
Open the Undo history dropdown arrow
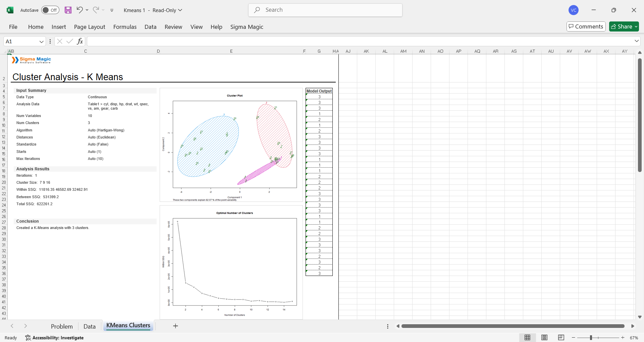[87, 10]
